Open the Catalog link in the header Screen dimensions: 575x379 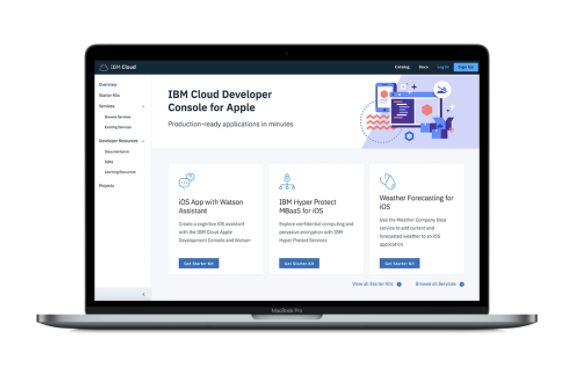point(402,67)
